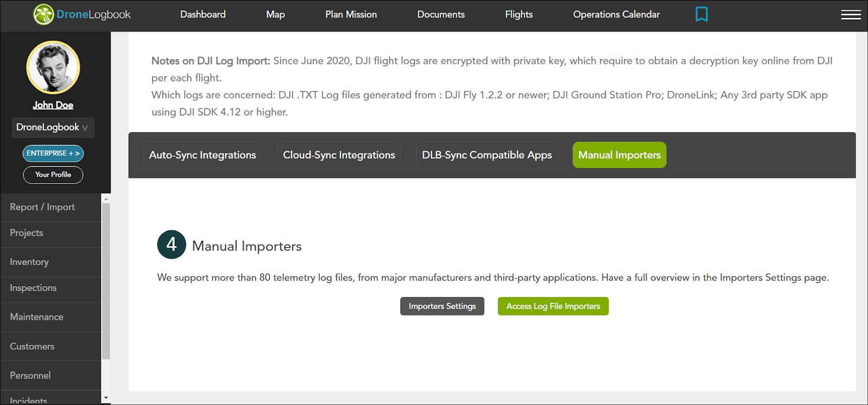The width and height of the screenshot is (868, 405).
Task: Go to the Dashboard menu
Action: [203, 15]
